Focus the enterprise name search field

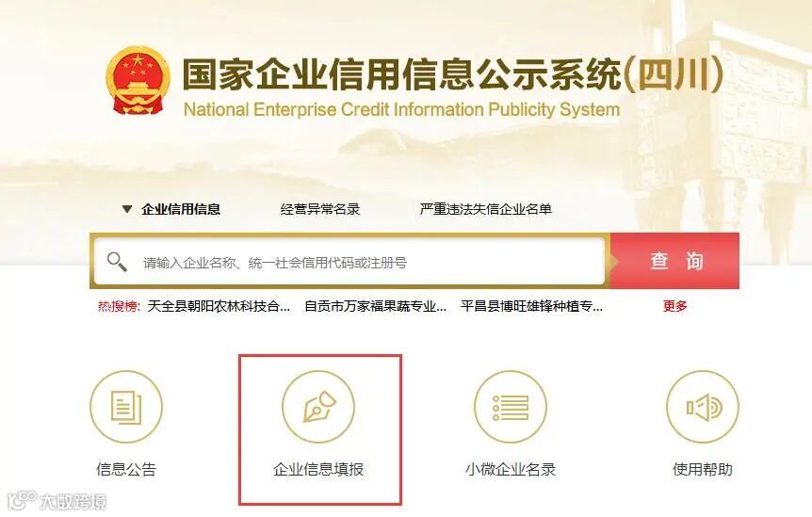tap(349, 262)
